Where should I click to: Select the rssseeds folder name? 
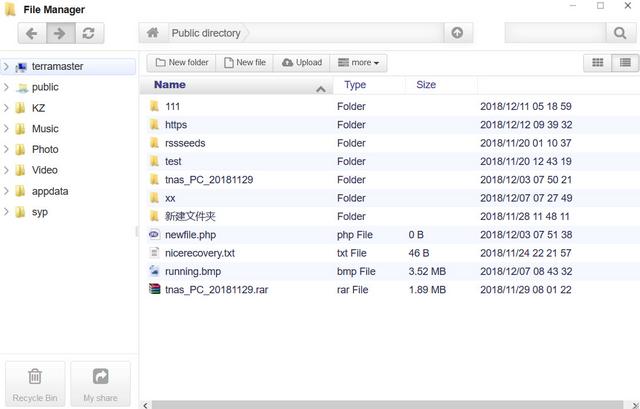click(185, 143)
